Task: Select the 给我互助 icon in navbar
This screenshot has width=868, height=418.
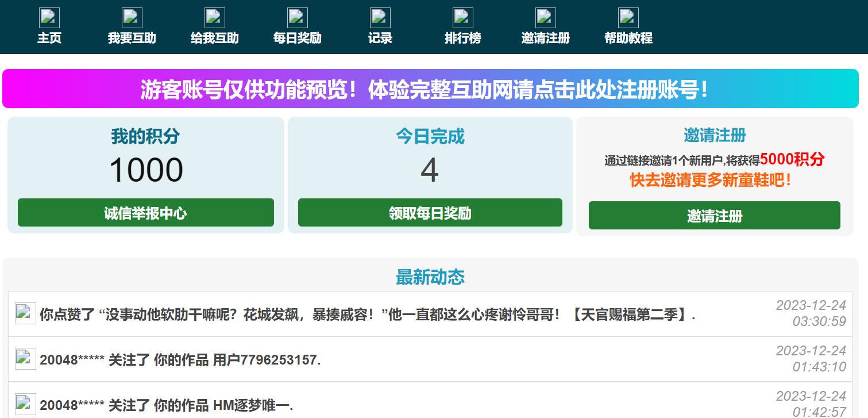Action: click(x=215, y=18)
